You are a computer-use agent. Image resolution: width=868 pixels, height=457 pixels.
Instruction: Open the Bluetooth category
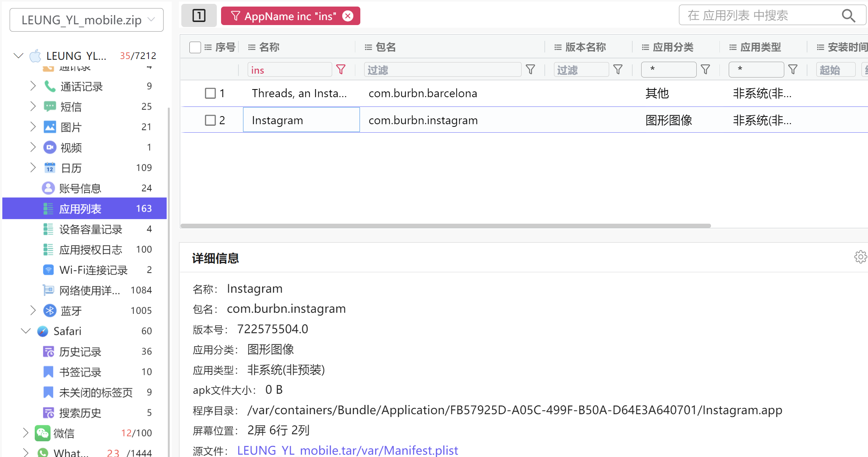(x=71, y=310)
